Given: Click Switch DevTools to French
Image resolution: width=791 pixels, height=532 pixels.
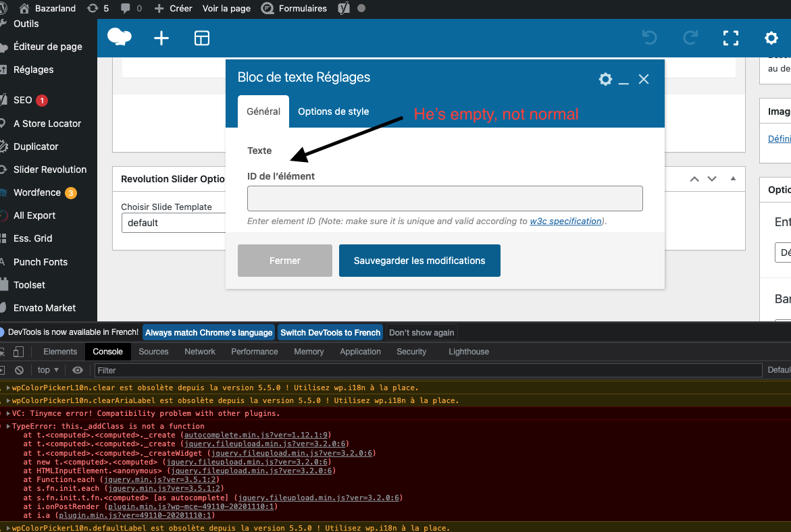Looking at the screenshot, I should click(330, 332).
